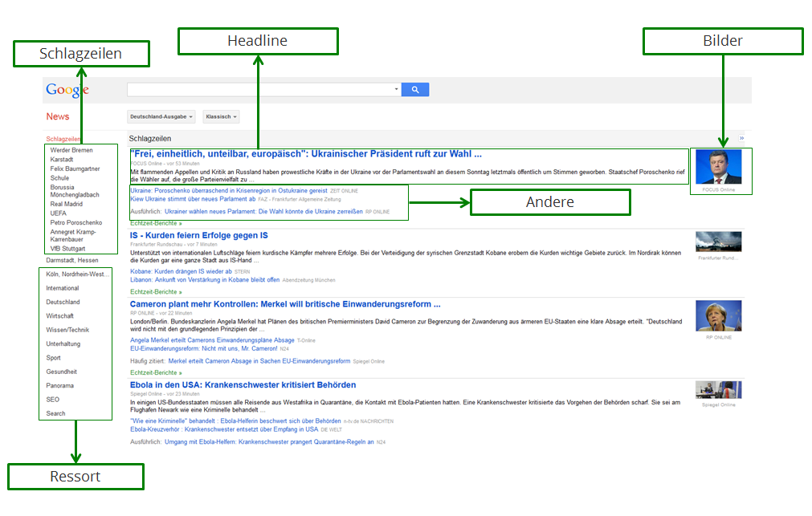Select Köln, Nordrhein-West... section
The width and height of the screenshot is (812, 516).
[77, 274]
